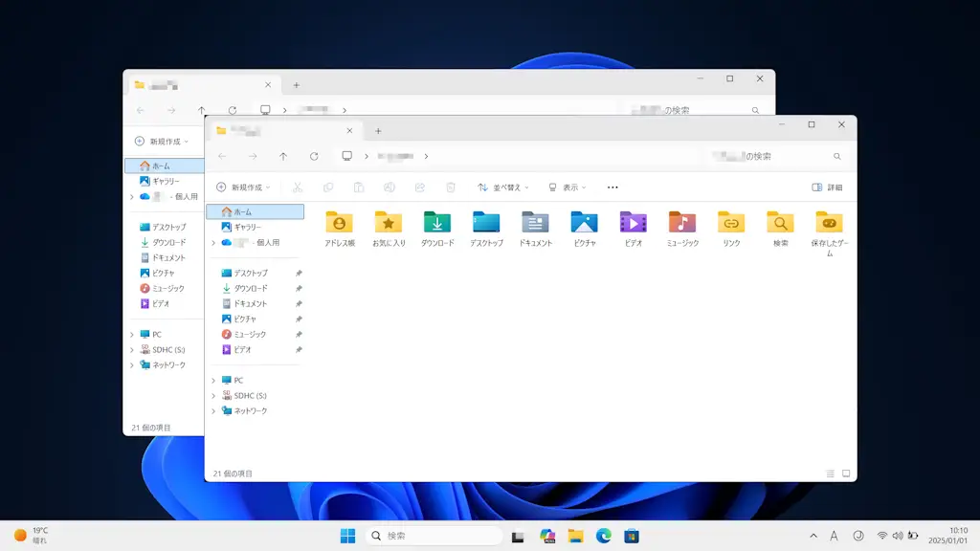
Task: Open the Microsoft Store from the taskbar
Action: tap(632, 536)
